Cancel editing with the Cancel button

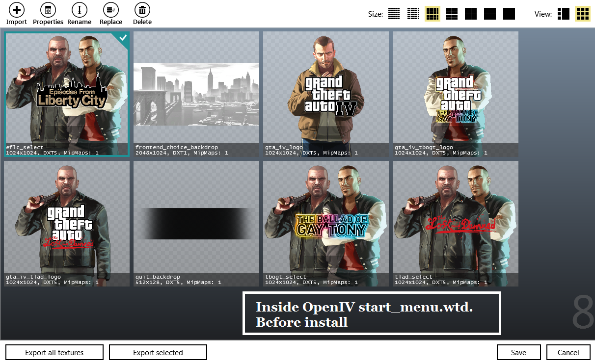(568, 352)
